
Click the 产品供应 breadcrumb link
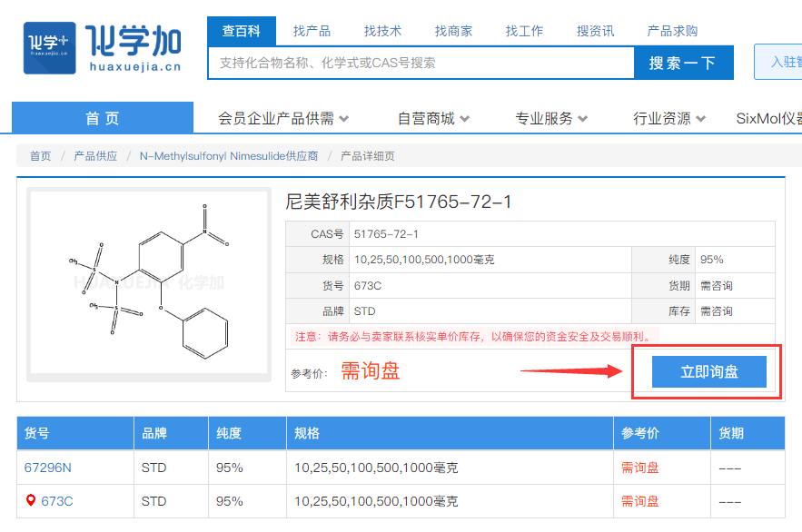point(95,156)
